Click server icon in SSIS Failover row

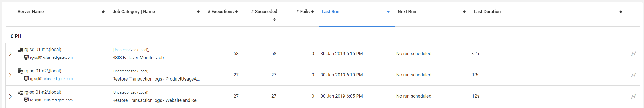(x=20, y=50)
